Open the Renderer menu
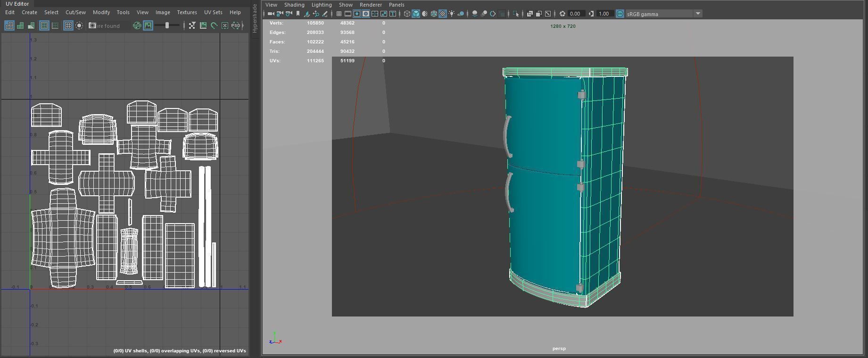The height and width of the screenshot is (358, 868). (371, 5)
